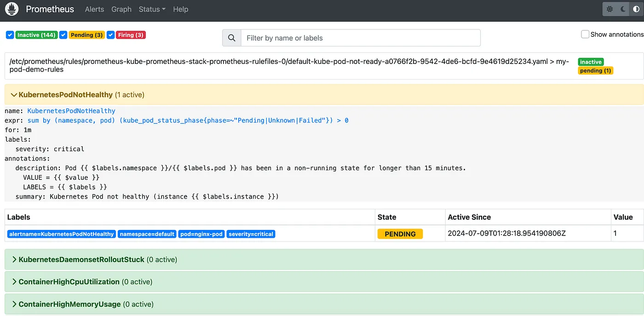Click the alertname=KubernetesPodNotHealthy label badge
The image size is (644, 316).
pyautogui.click(x=61, y=234)
